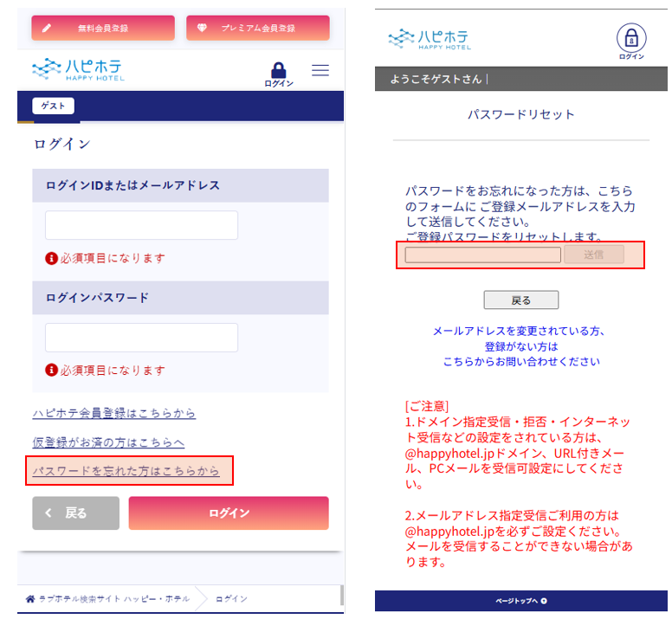Open free member registration (無料会員登録)

tap(103, 28)
